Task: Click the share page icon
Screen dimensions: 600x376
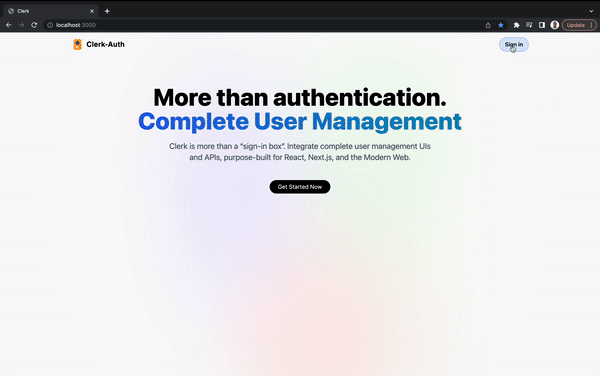Action: (x=488, y=25)
